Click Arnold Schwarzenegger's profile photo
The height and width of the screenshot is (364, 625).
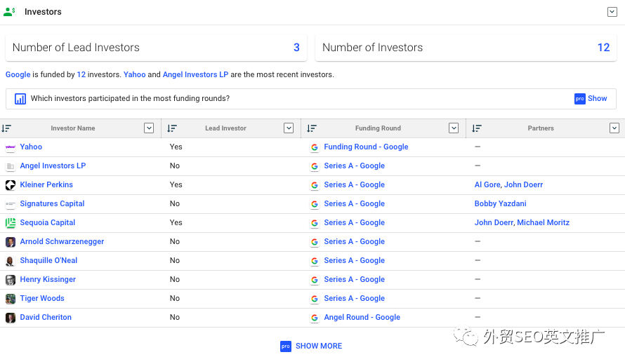click(11, 242)
